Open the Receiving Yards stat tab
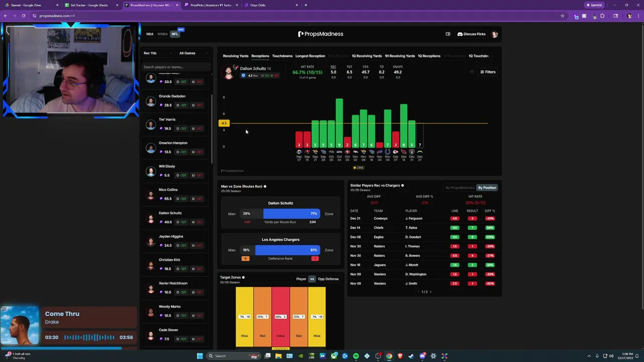The width and height of the screenshot is (644, 362). [235, 56]
